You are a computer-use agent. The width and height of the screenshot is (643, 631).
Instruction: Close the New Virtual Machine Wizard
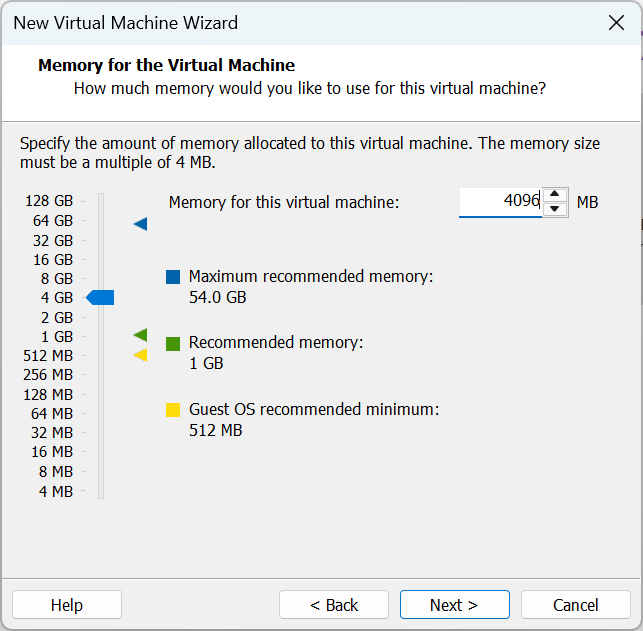(615, 22)
